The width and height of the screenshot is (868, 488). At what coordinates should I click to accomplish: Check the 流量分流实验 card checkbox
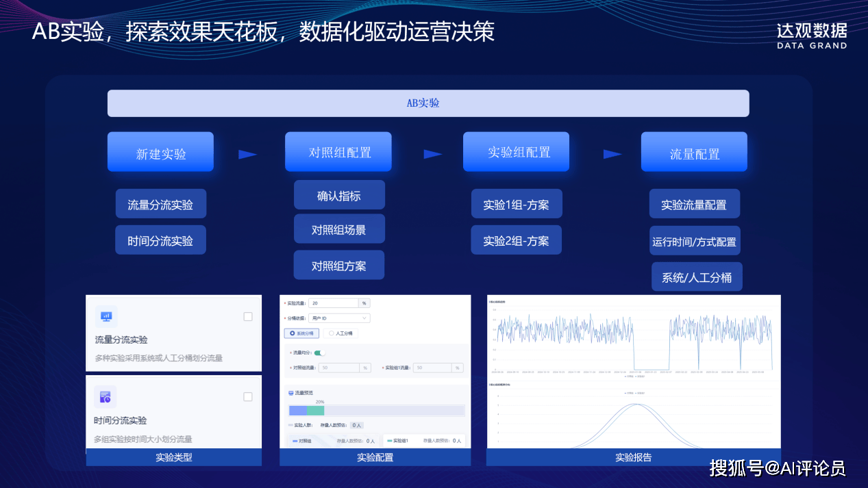248,316
